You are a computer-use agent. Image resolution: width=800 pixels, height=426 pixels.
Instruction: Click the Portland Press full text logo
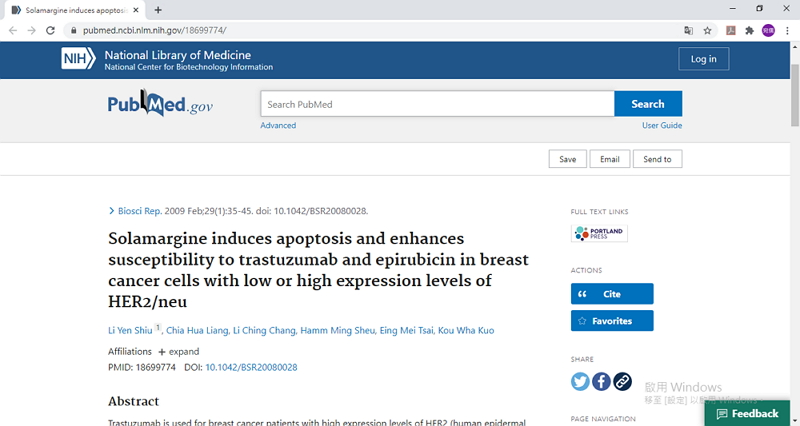[599, 233]
